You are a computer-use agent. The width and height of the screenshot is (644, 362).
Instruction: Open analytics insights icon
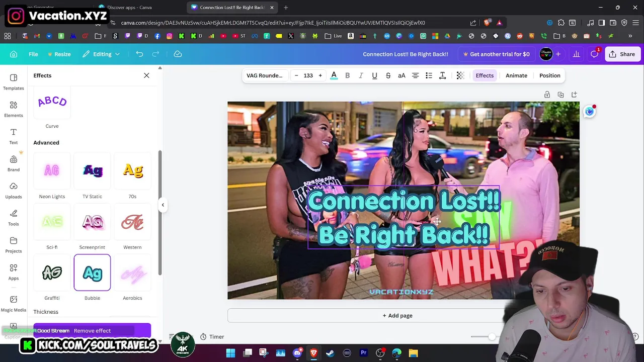[577, 54]
